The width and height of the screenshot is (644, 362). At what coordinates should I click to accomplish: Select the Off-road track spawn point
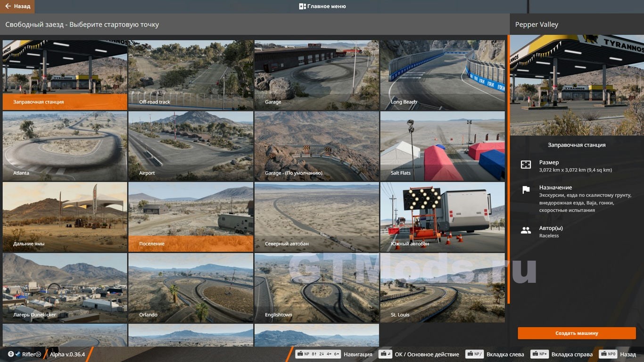[190, 75]
